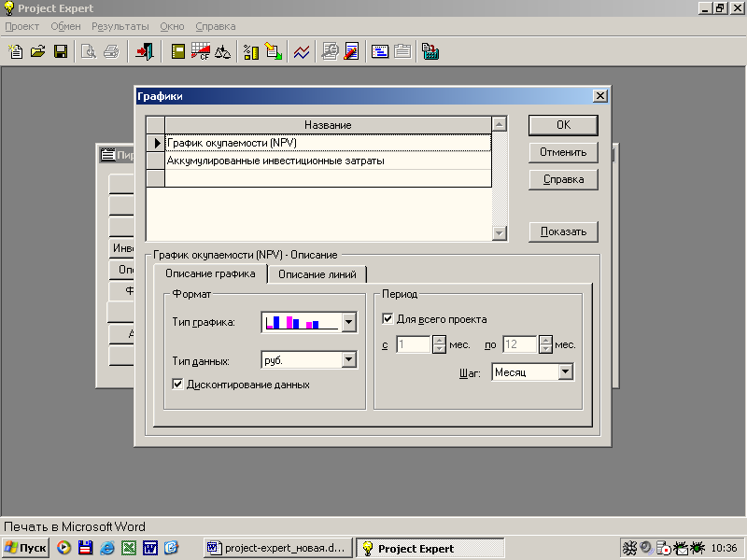Open project folder icon in toolbar
Screen dimensions: 747x560
click(x=38, y=51)
